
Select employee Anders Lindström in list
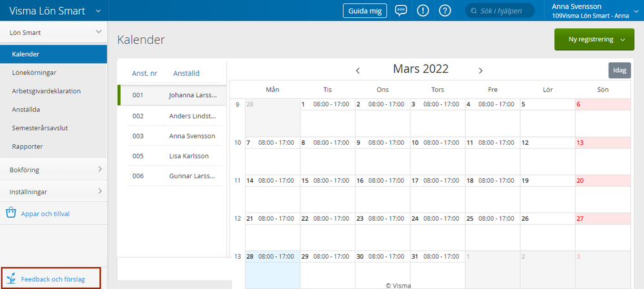click(x=192, y=116)
